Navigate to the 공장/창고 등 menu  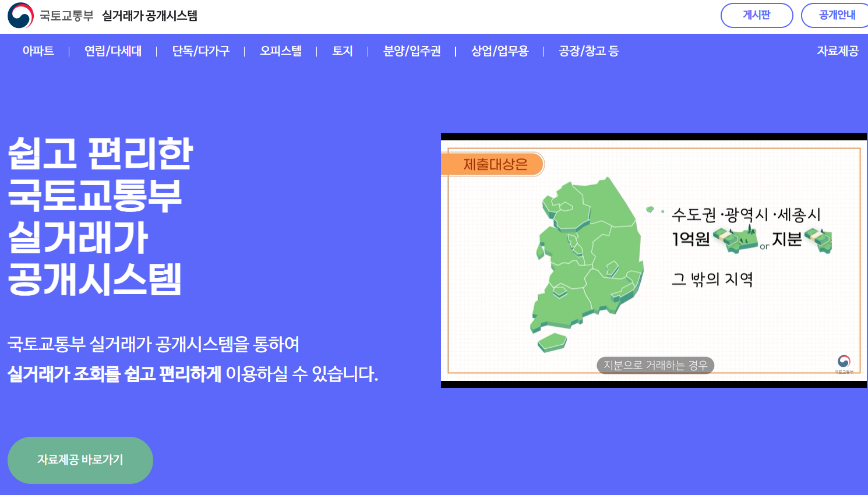(x=588, y=51)
